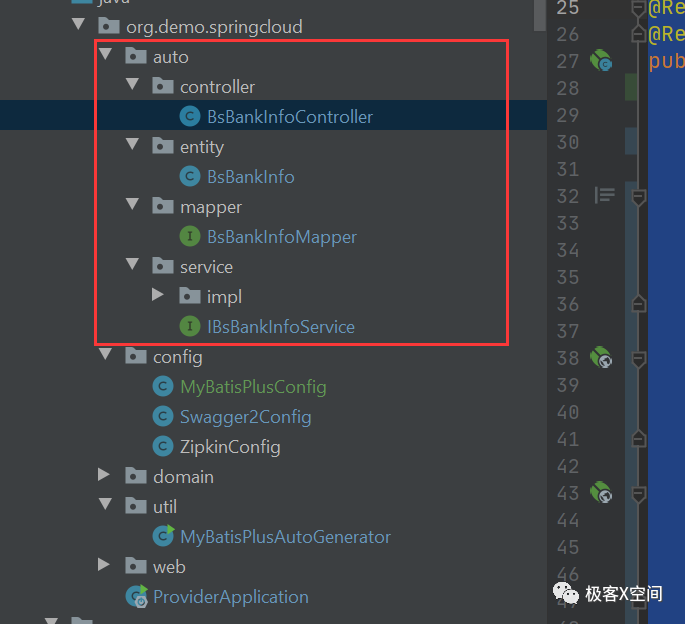
Task: Collapse the mapper folder
Action: coord(132,204)
